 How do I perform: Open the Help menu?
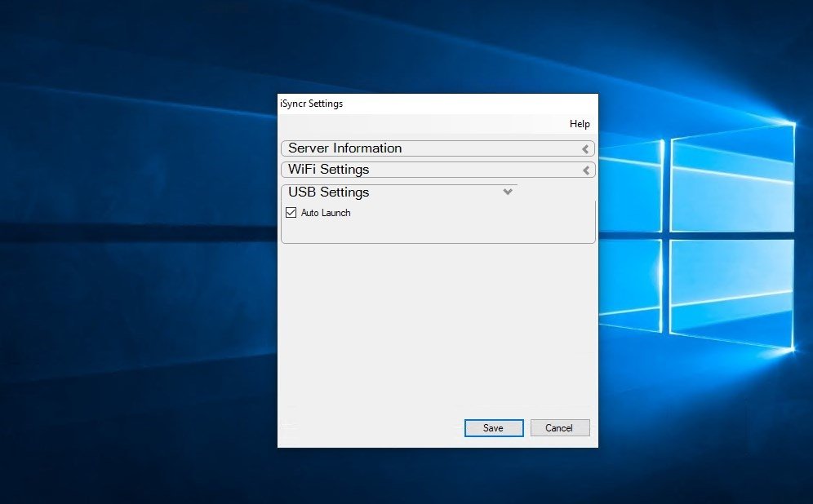pos(580,124)
